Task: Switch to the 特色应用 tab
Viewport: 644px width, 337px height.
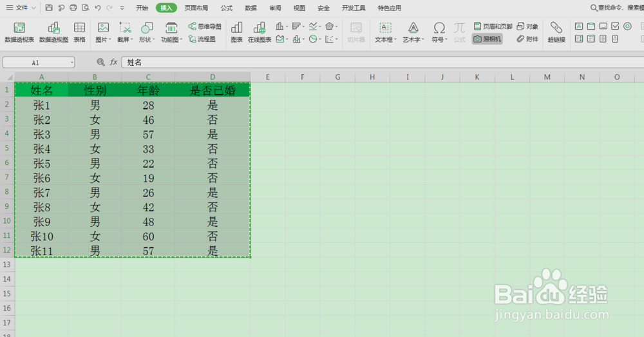Action: tap(390, 8)
